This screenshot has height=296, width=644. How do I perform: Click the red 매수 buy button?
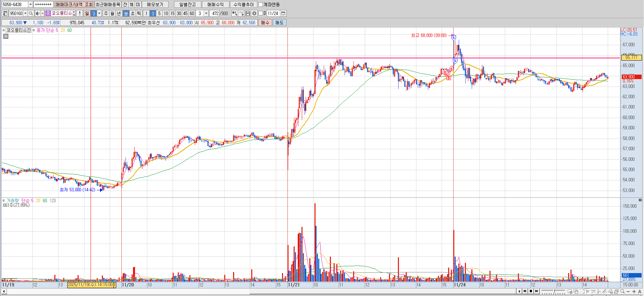265,23
